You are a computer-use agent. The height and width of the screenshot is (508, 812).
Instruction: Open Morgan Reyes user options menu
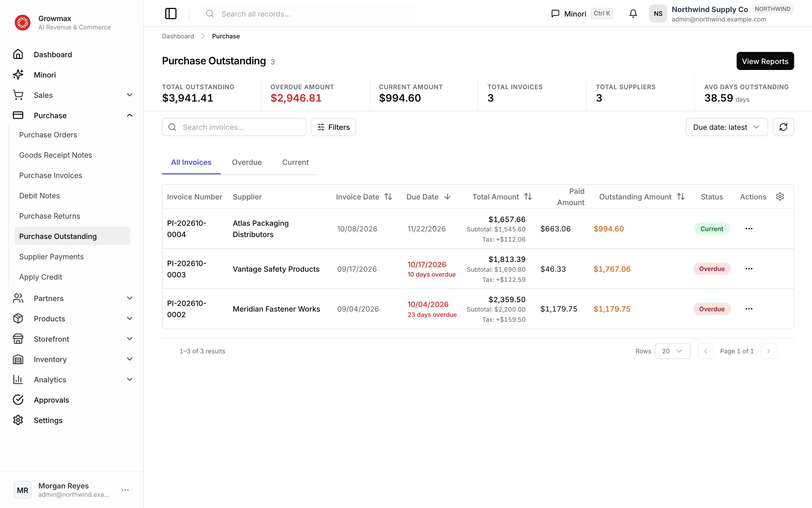pos(125,490)
